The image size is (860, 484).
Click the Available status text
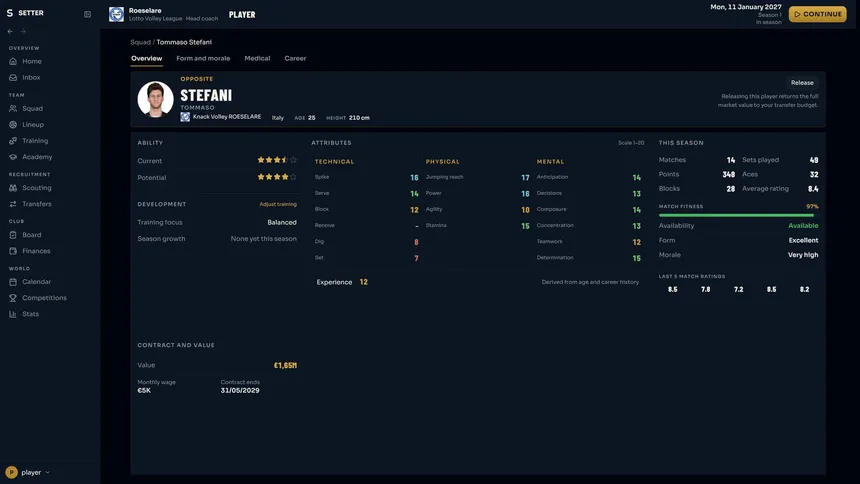tap(803, 226)
